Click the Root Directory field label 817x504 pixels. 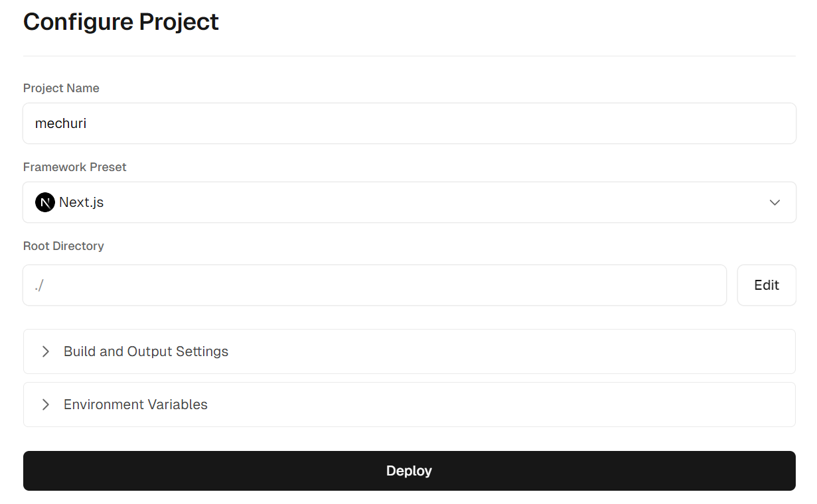coord(63,246)
